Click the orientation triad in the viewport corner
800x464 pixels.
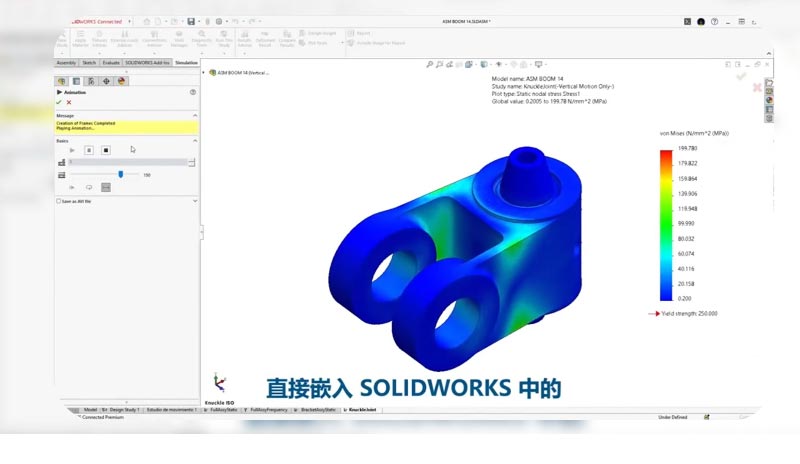click(x=219, y=383)
